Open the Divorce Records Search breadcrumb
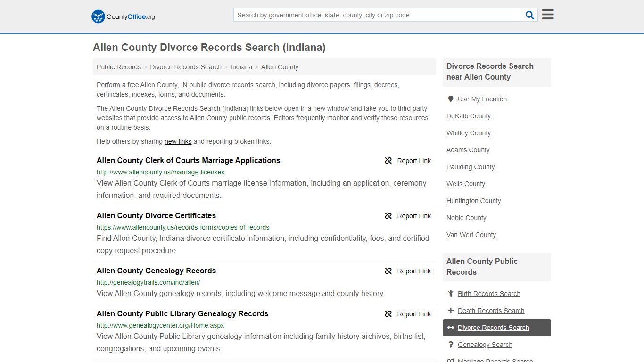 (186, 67)
